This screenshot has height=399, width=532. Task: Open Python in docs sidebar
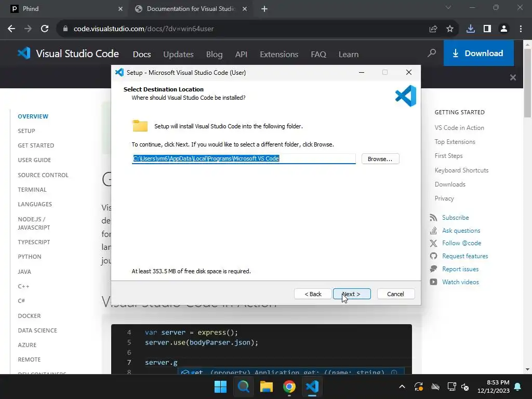point(30,257)
